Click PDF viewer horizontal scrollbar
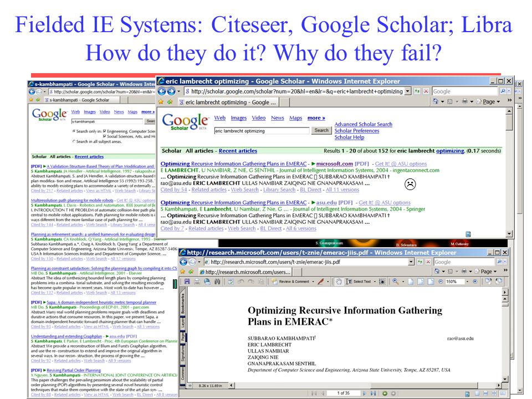The height and width of the screenshot is (399, 532). click(x=365, y=385)
